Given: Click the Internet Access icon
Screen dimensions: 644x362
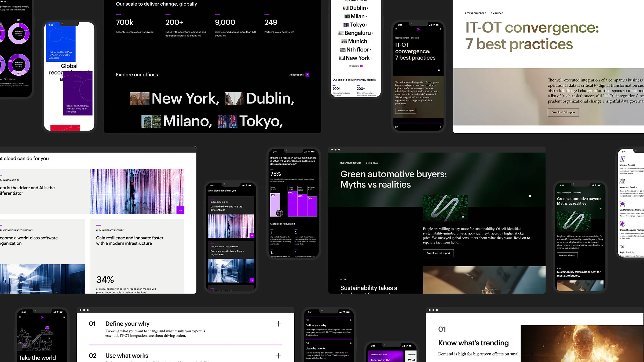Looking at the screenshot, I should (623, 159).
